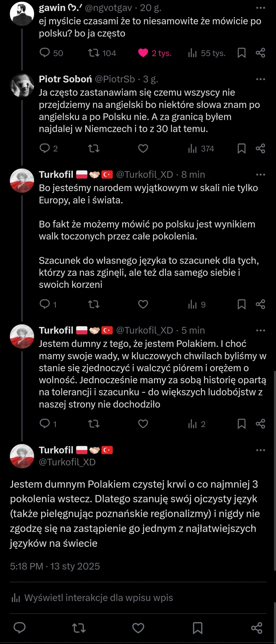Repost gawin's post with 104 reposts

click(x=94, y=53)
